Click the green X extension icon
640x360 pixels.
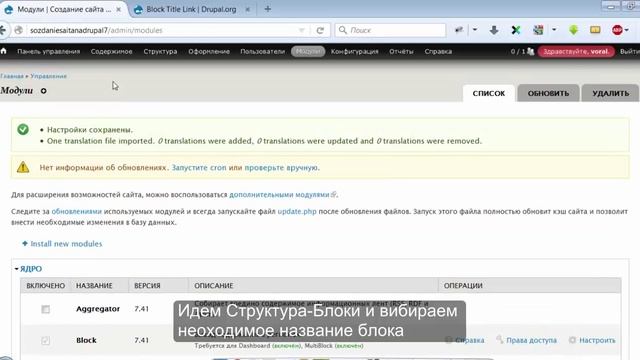pyautogui.click(x=516, y=30)
